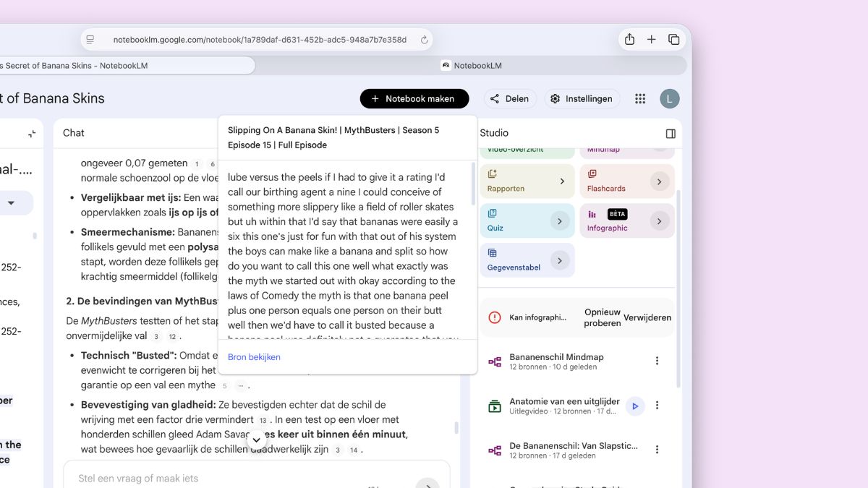Open a new tab with plus icon
Viewport: 868px width, 488px height.
[x=651, y=40]
